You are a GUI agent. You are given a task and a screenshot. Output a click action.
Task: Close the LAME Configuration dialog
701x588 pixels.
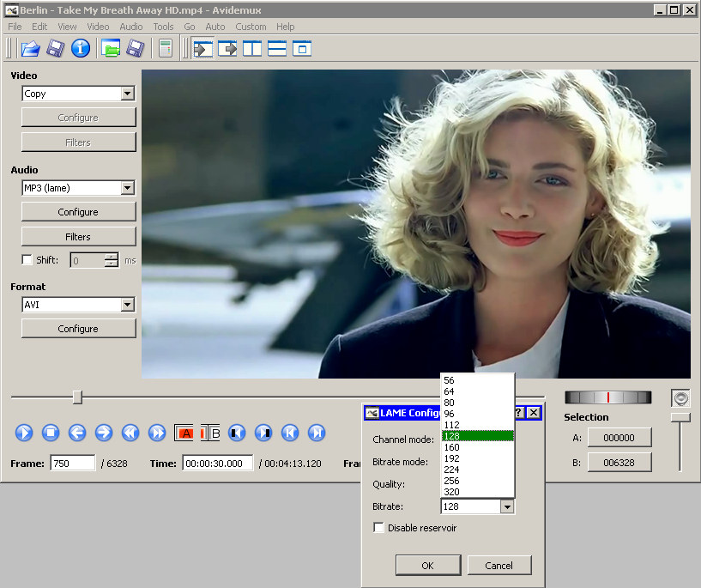(x=534, y=412)
